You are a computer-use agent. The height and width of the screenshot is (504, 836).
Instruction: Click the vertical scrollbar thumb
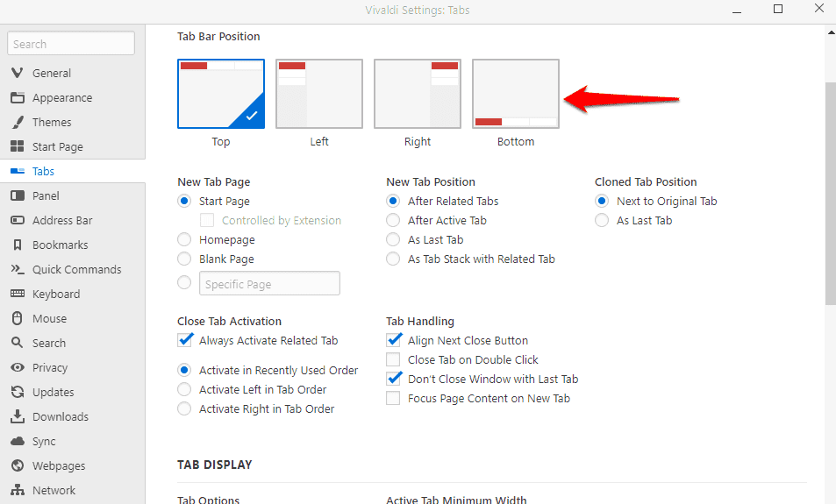point(830,194)
